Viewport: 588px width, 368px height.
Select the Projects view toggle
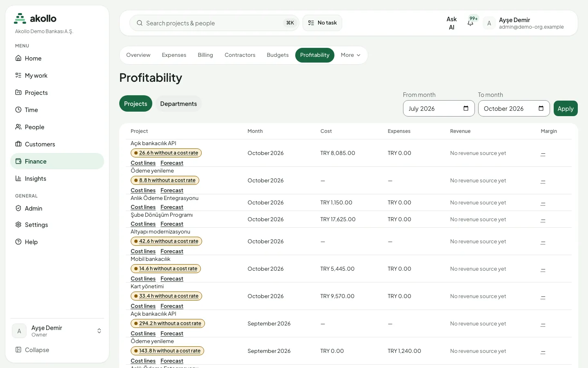(136, 104)
